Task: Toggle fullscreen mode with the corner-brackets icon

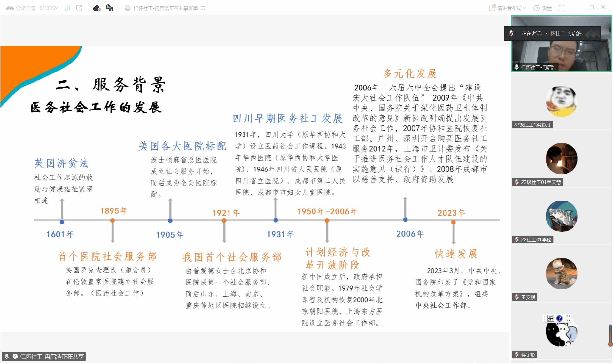Action: tap(561, 8)
